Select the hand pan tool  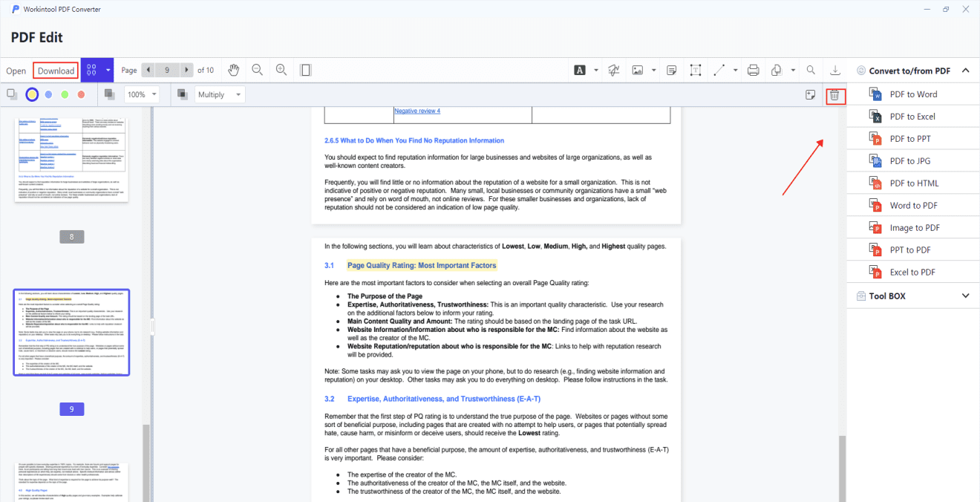pos(234,70)
